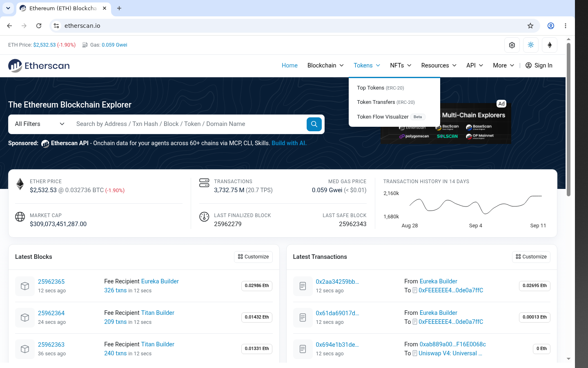The width and height of the screenshot is (588, 368).
Task: Expand the Resources menu
Action: tap(439, 65)
